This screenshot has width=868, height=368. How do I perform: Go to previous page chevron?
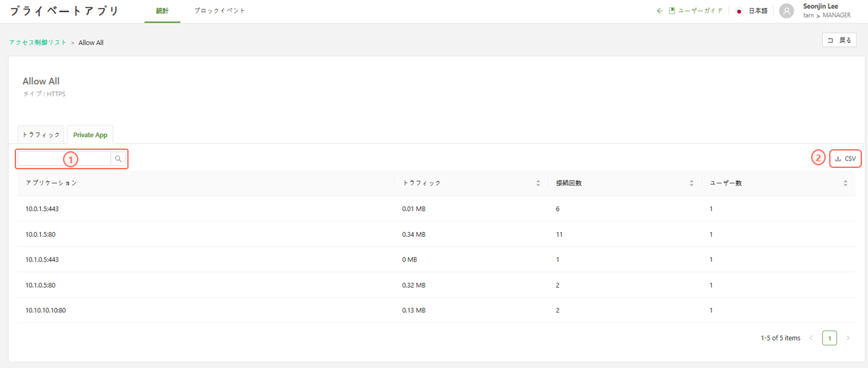pos(811,339)
